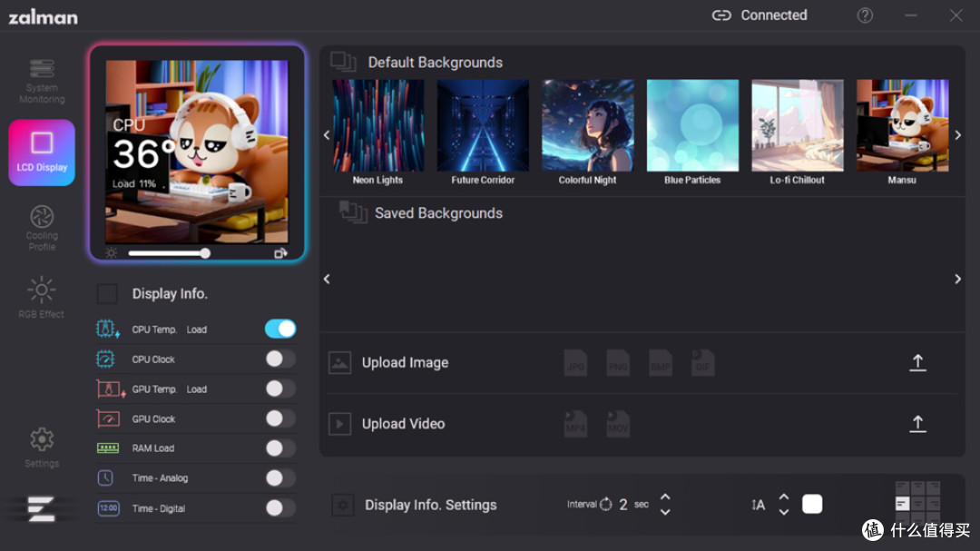Click the Upload Image upload arrow
This screenshot has width=980, height=551.
pos(917,363)
